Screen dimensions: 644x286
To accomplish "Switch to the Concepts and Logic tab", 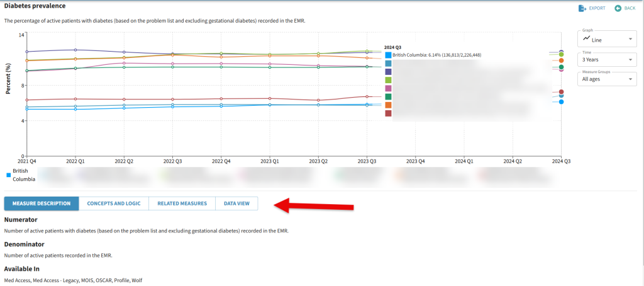I will [x=114, y=203].
